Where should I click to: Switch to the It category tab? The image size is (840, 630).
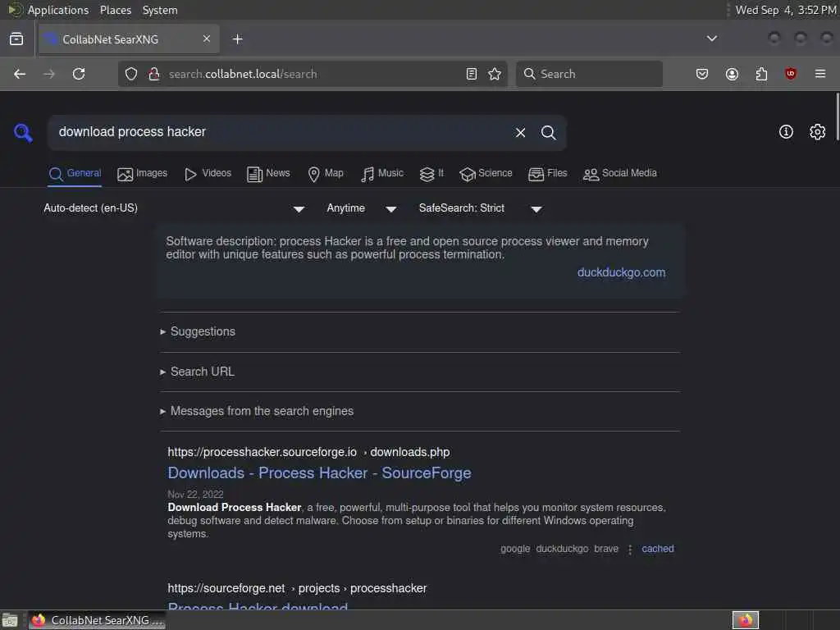[x=431, y=174]
